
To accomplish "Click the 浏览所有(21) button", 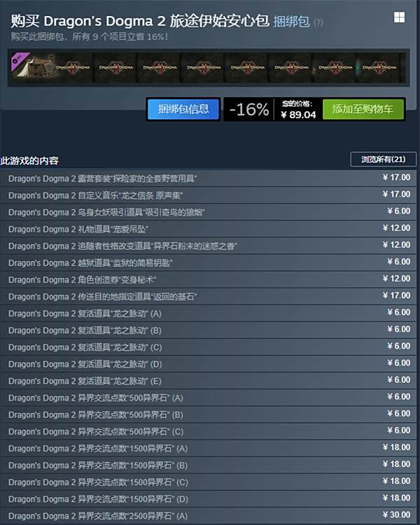I will click(383, 159).
